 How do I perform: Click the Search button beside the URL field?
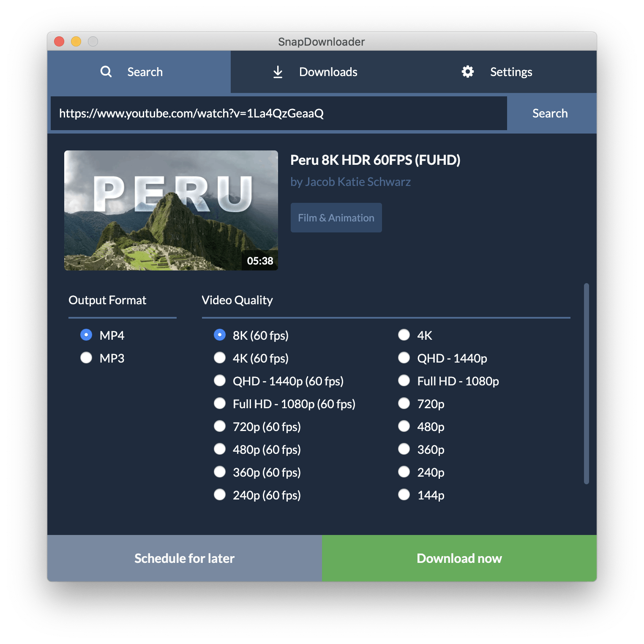pyautogui.click(x=550, y=113)
